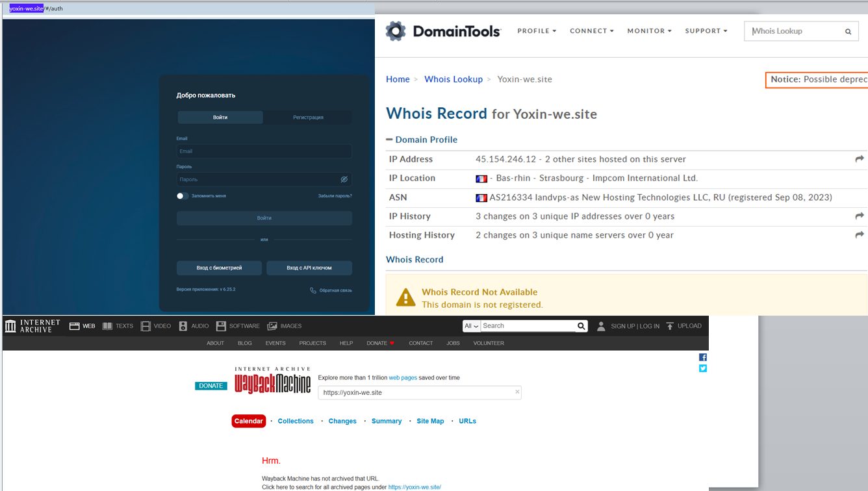Click the Twitter share icon
868x491 pixels.
702,368
